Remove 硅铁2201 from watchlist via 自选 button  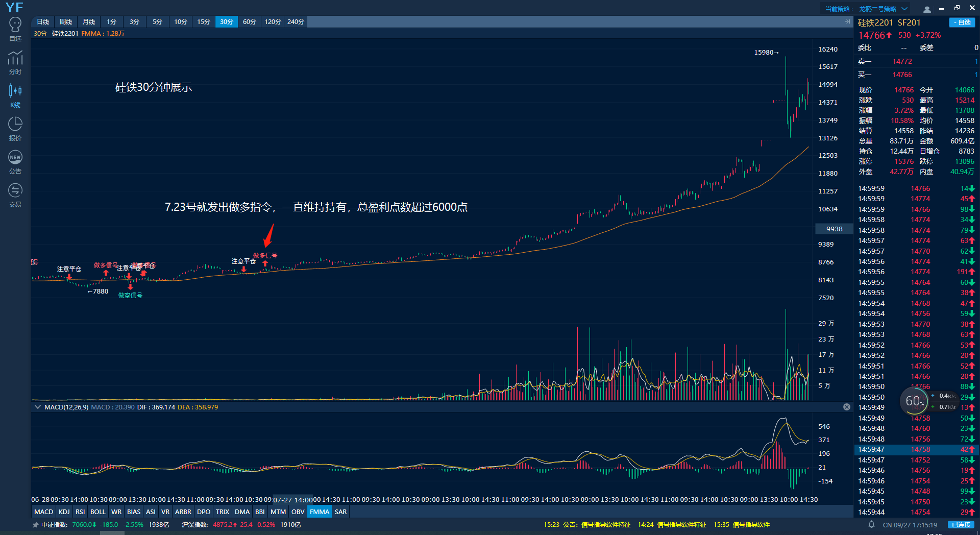tap(962, 22)
